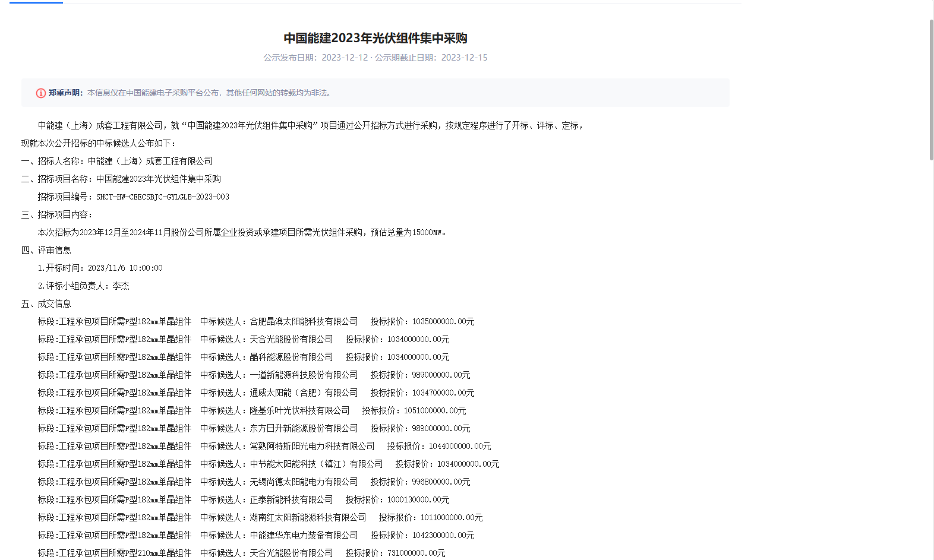934x560 pixels.
Task: Click bidder 隆基乐叶光伏科技有限公司
Action: (299, 410)
